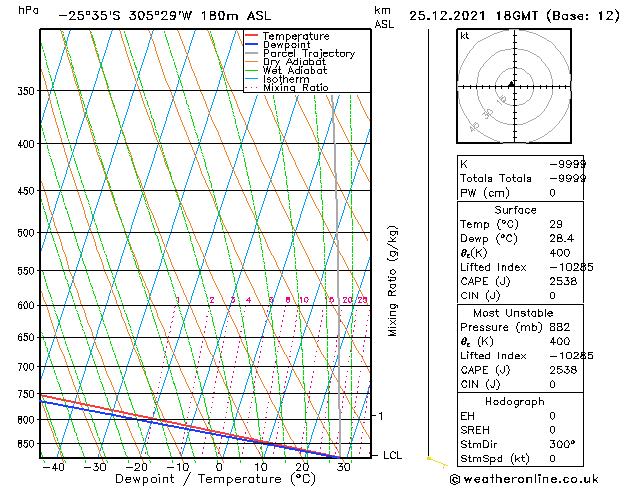The image size is (629, 486).
Task: Click the EH row value
Action: 552,416
